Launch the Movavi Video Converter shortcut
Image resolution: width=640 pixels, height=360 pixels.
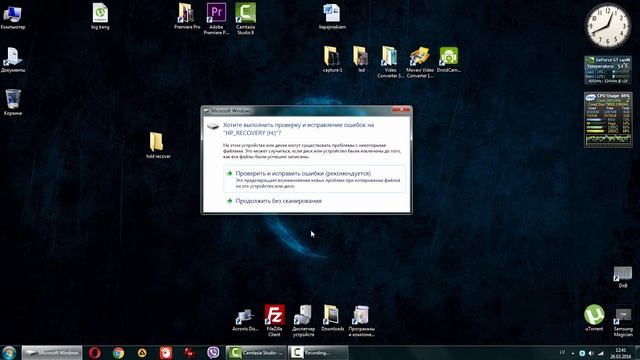[x=420, y=62]
